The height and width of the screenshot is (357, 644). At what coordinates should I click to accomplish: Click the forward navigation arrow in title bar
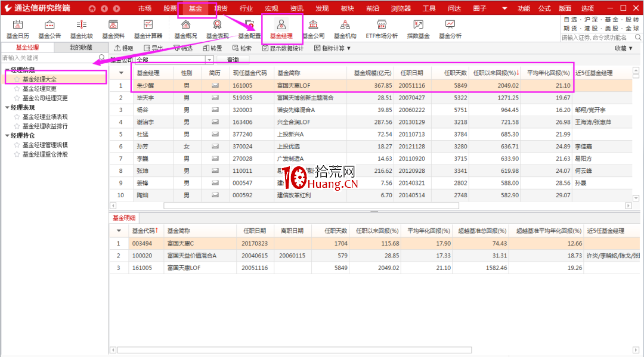(117, 8)
